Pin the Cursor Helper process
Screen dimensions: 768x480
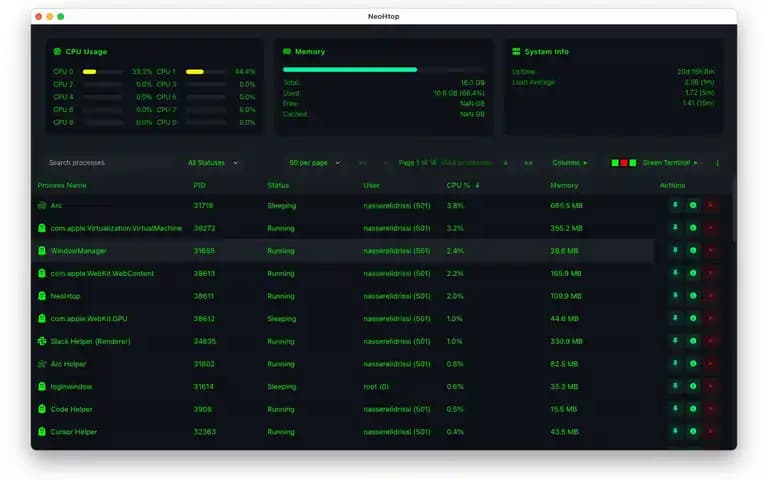click(675, 431)
